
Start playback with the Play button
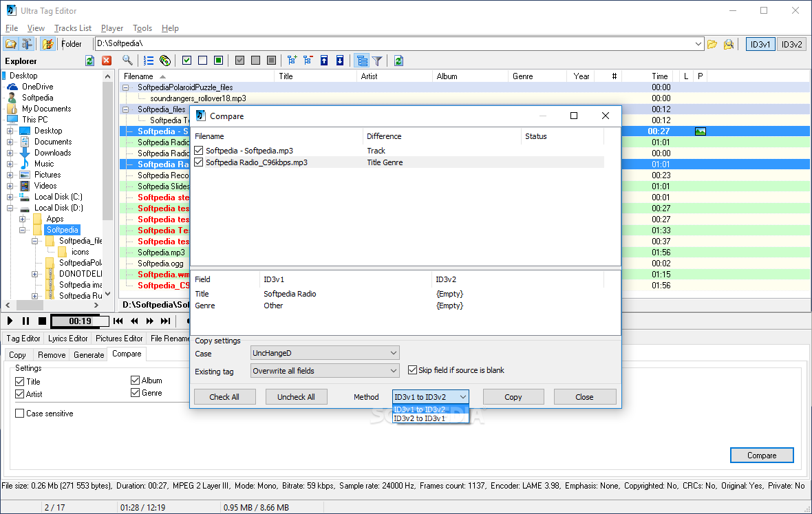coord(10,321)
